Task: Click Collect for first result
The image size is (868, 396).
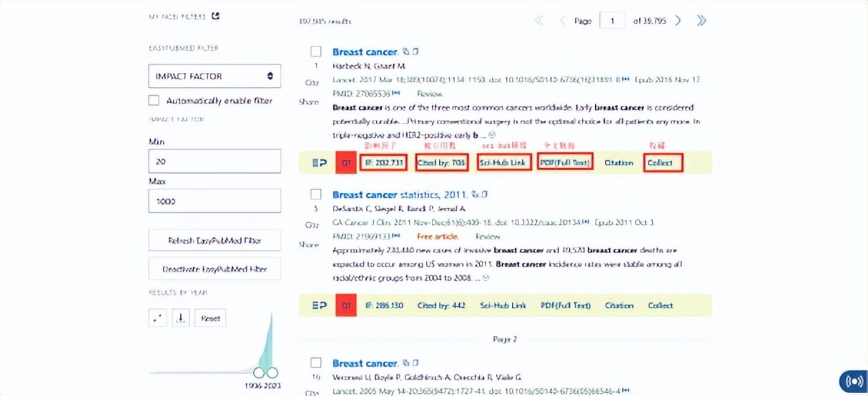Action: [661, 163]
